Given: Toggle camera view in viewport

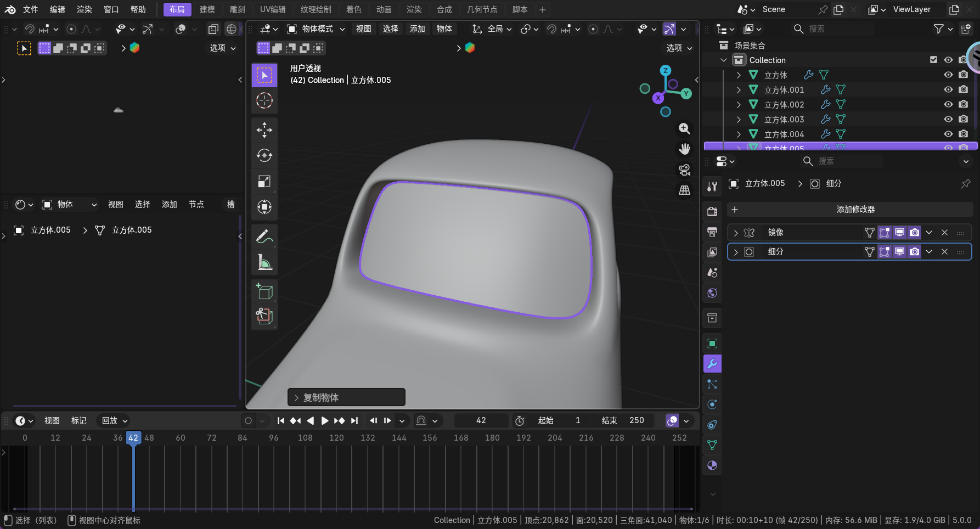Looking at the screenshot, I should tap(684, 170).
